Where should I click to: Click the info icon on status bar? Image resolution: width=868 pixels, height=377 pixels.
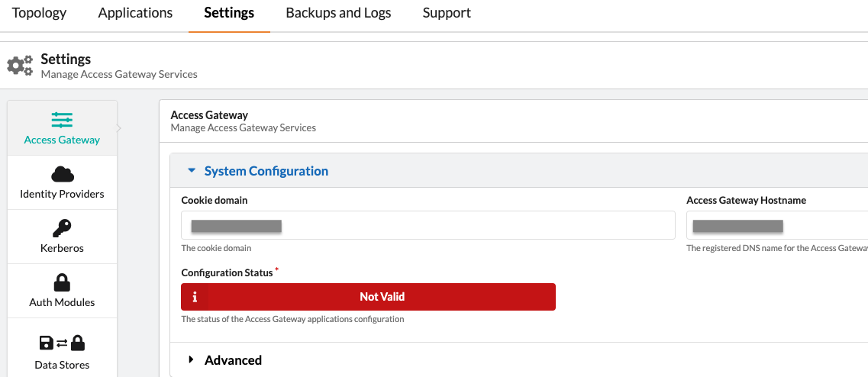[195, 297]
